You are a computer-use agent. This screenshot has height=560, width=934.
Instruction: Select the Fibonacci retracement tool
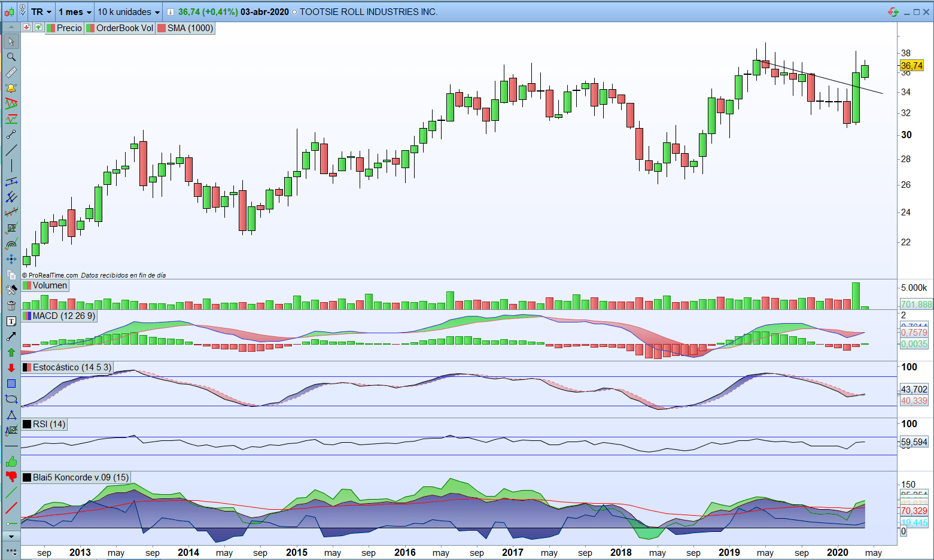(11, 228)
